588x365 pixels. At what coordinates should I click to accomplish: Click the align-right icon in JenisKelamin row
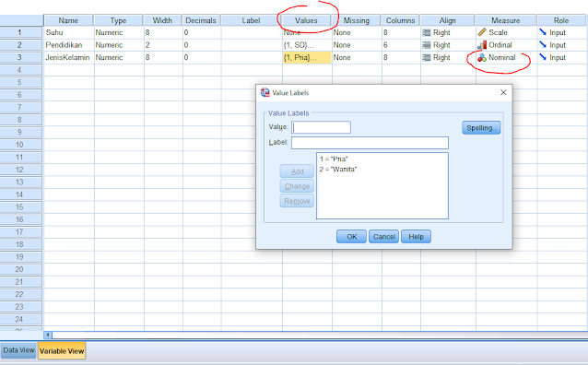(x=427, y=57)
